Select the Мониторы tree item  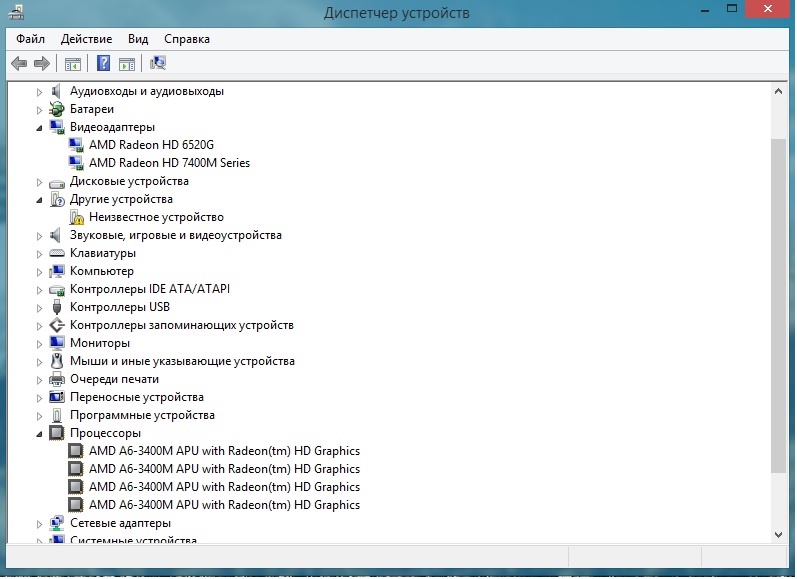point(100,343)
